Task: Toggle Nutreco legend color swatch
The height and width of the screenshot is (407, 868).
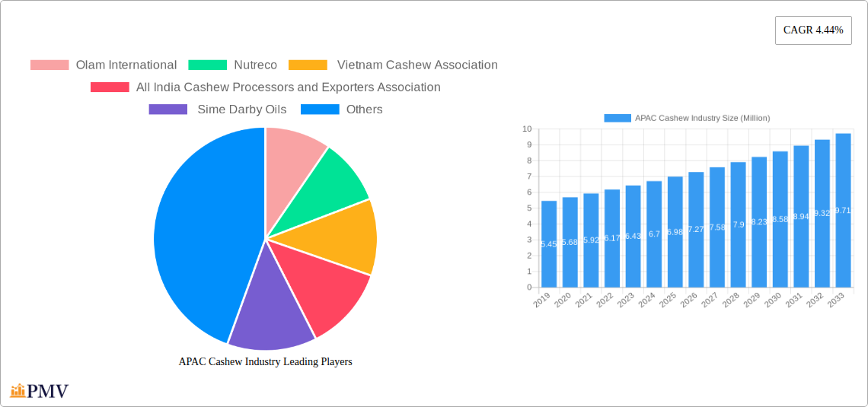Action: (208, 65)
